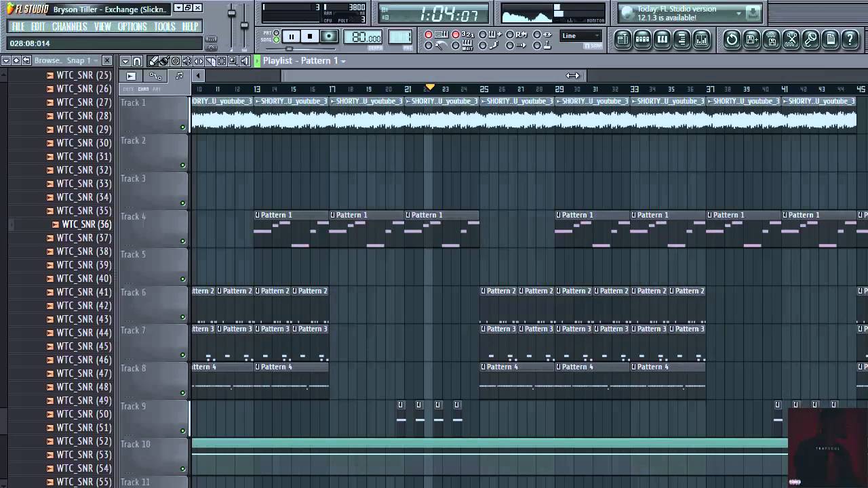Screen dimensions: 868x488
Task: Click the Save new version icon
Action: pyautogui.click(x=751, y=39)
